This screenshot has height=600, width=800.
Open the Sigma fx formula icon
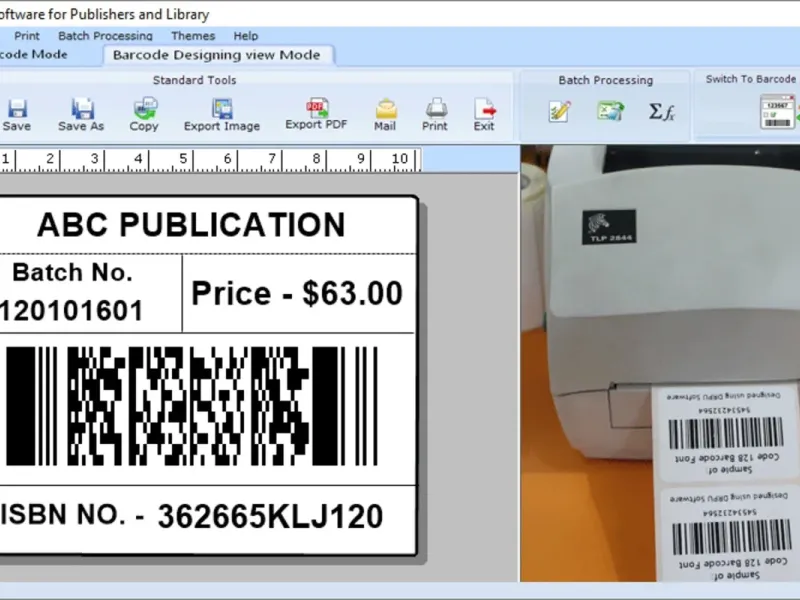coord(662,111)
